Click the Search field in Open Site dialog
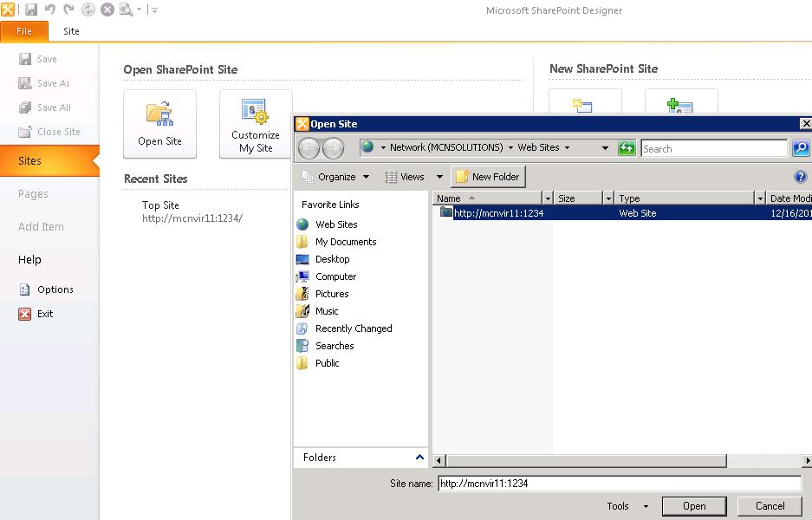Image resolution: width=812 pixels, height=520 pixels. click(x=713, y=149)
